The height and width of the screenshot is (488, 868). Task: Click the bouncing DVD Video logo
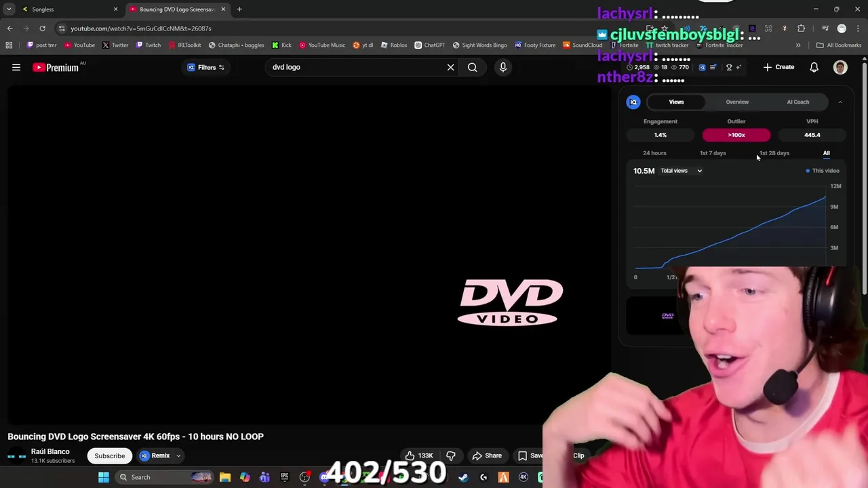[511, 302]
